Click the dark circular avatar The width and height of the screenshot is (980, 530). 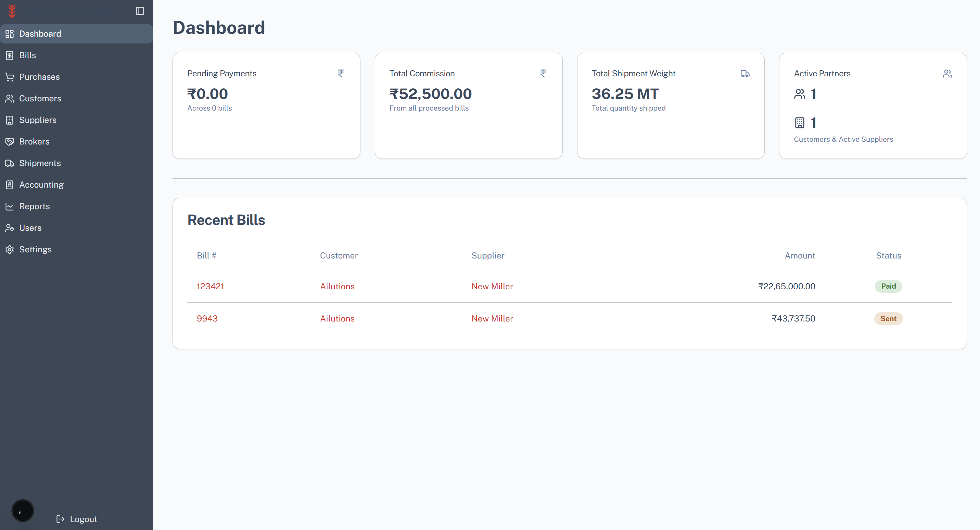tap(23, 510)
